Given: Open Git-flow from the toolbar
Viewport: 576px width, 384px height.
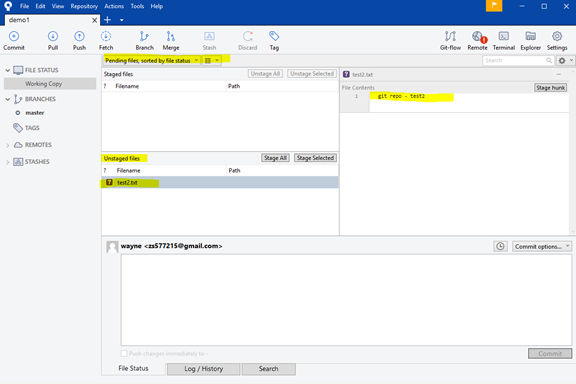Looking at the screenshot, I should click(450, 40).
